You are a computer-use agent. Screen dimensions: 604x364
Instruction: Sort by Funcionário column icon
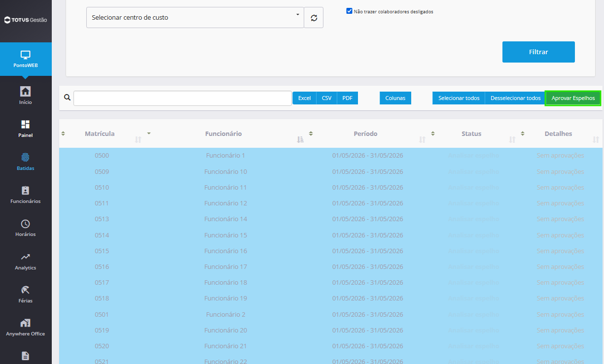tap(300, 140)
